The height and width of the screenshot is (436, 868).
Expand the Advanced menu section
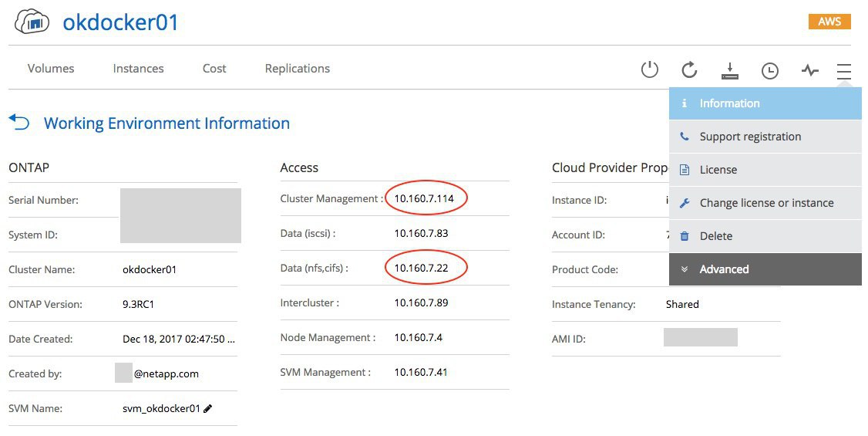(x=765, y=269)
